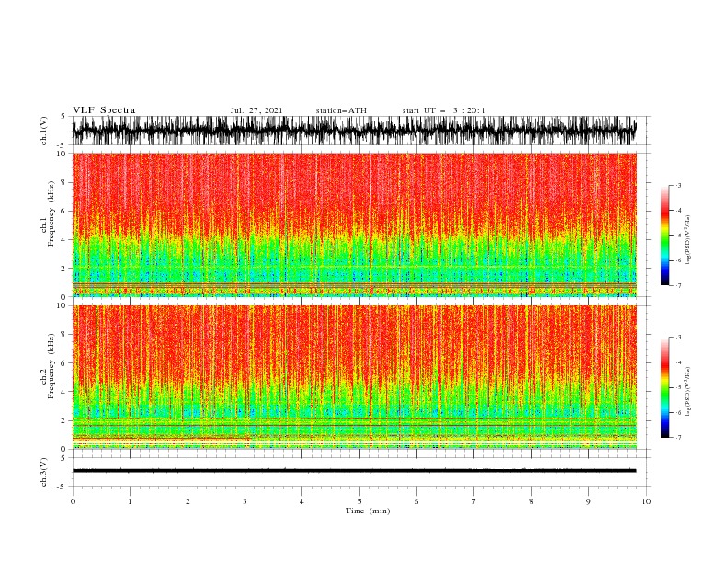Click the ch.2 spectrogram panel
Image resolution: width=728 pixels, height=563 pixels.
tap(355, 377)
